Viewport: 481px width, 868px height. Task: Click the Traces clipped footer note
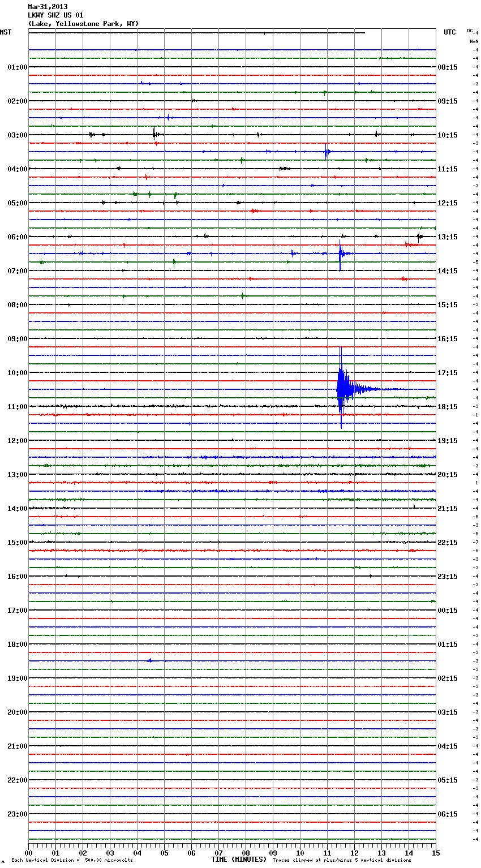click(342, 861)
